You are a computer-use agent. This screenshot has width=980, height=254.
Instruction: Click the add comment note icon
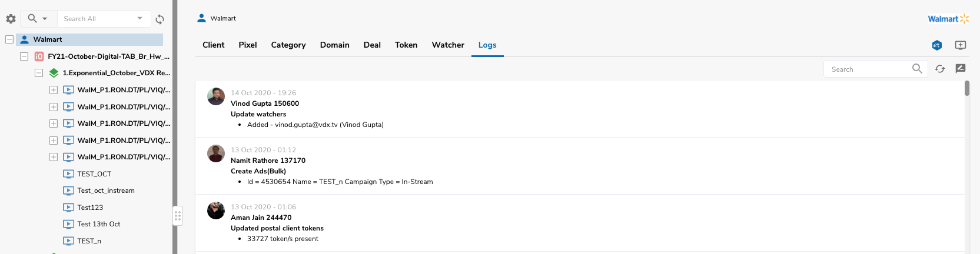pos(961,69)
